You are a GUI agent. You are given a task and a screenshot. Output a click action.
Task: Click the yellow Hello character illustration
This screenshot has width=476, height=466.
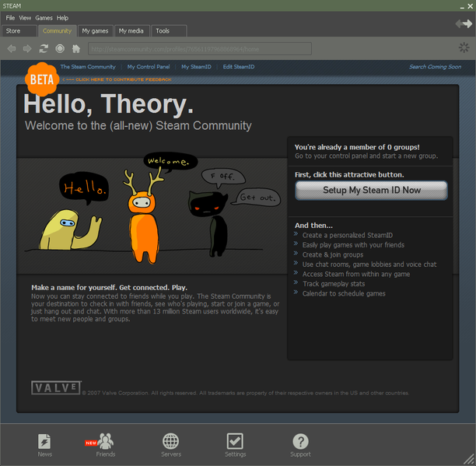(71, 229)
